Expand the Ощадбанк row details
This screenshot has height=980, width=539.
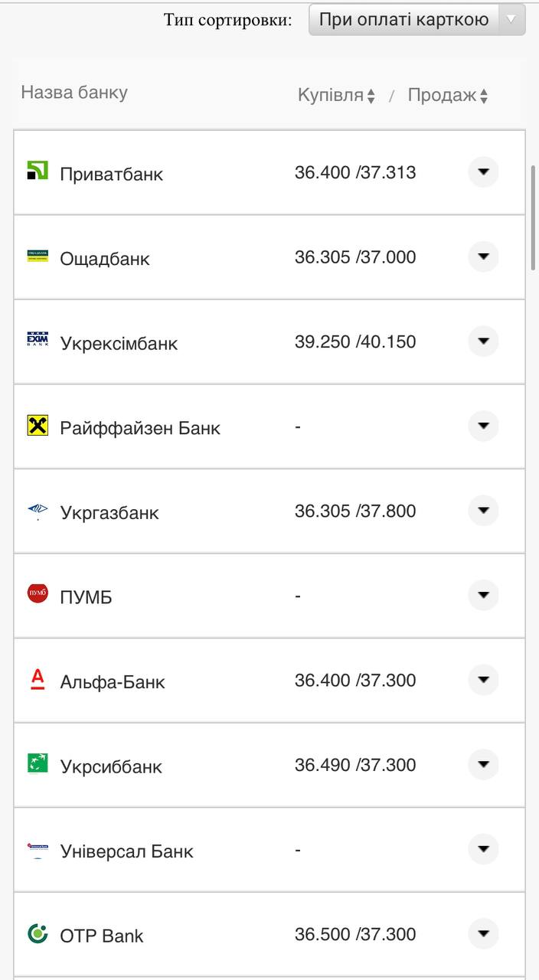(x=483, y=256)
